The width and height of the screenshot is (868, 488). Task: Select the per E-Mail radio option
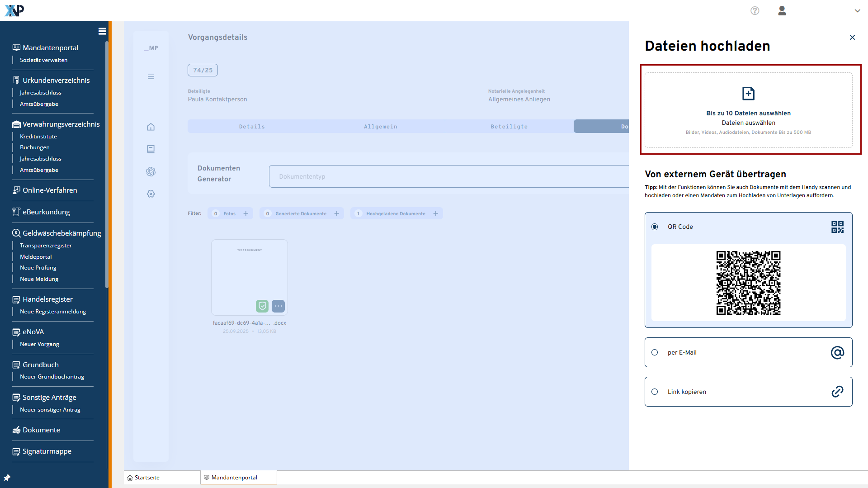pos(655,352)
